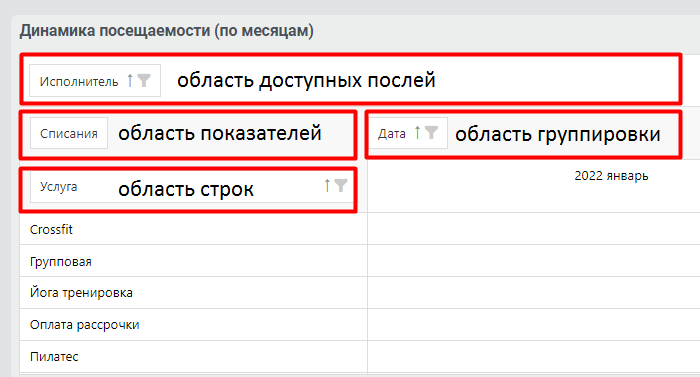Select the Дата grouping field chip
Screen dimensions: 700x377
(408, 133)
